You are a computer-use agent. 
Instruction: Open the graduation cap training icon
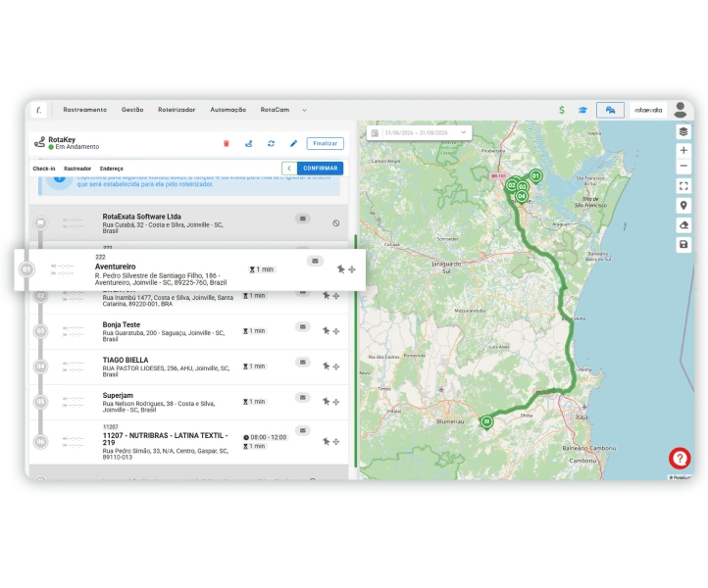582,110
